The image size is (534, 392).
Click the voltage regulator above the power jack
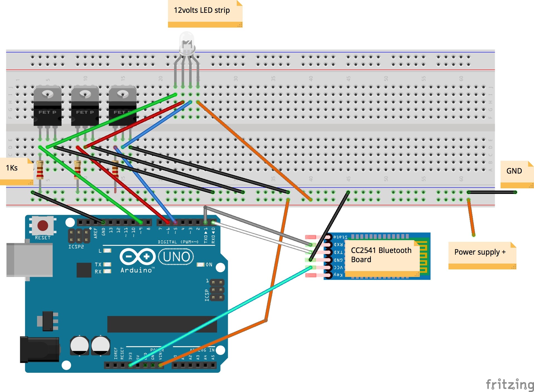click(x=48, y=321)
